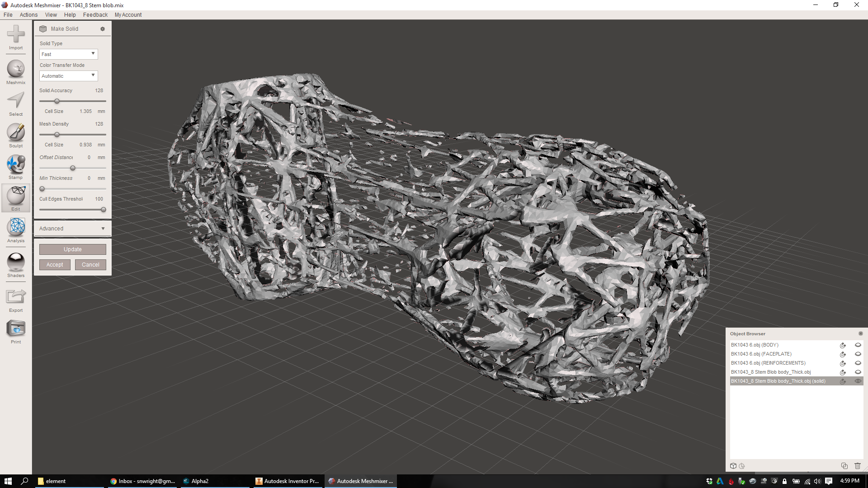Screen dimensions: 868x488
Task: Click the Windows Start button
Action: tap(8, 481)
